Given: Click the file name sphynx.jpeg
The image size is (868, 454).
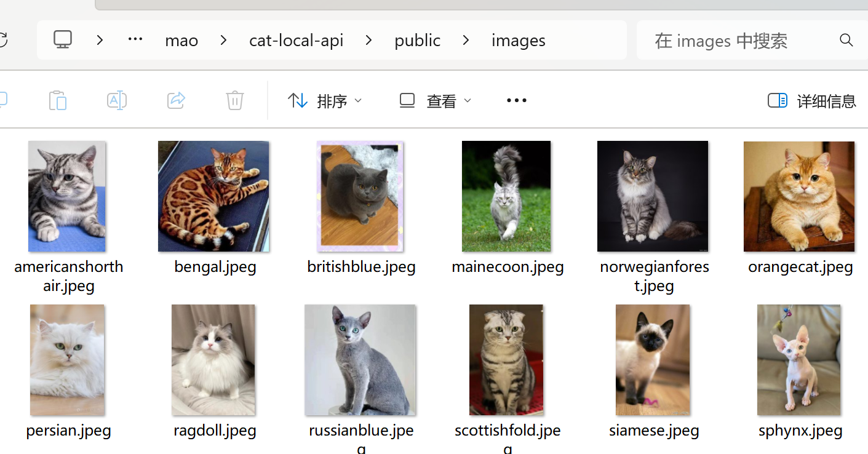Looking at the screenshot, I should coord(800,431).
